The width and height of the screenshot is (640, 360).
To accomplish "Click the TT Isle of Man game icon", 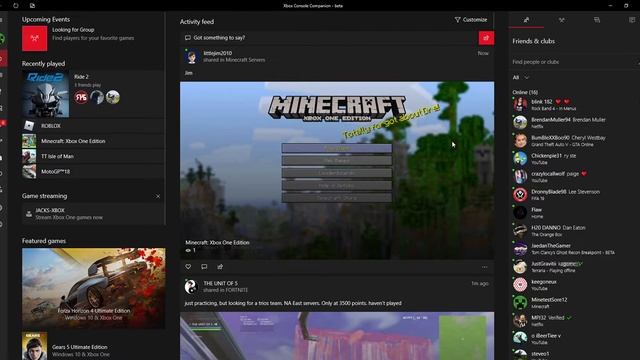I will (29, 156).
